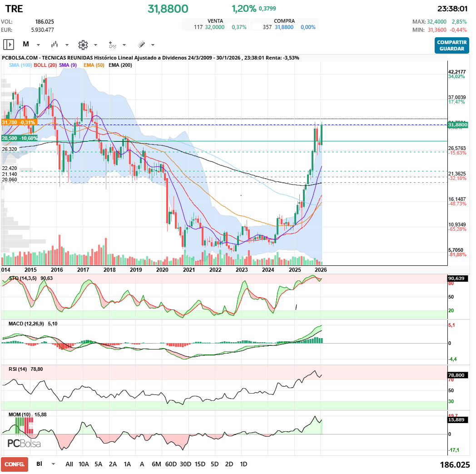Expand the dropdown arrow beside M timeframe
Viewport: 476px width, 474px height.
click(x=39, y=45)
